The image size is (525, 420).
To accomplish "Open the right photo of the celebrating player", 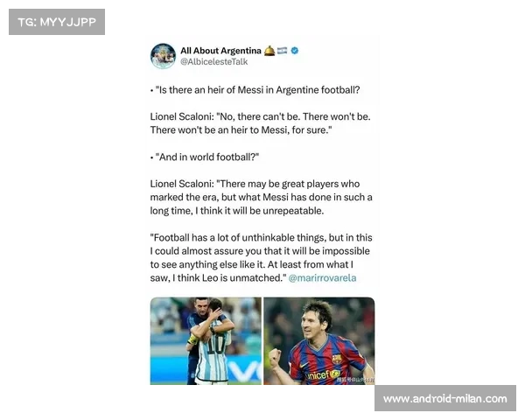I will [x=319, y=341].
